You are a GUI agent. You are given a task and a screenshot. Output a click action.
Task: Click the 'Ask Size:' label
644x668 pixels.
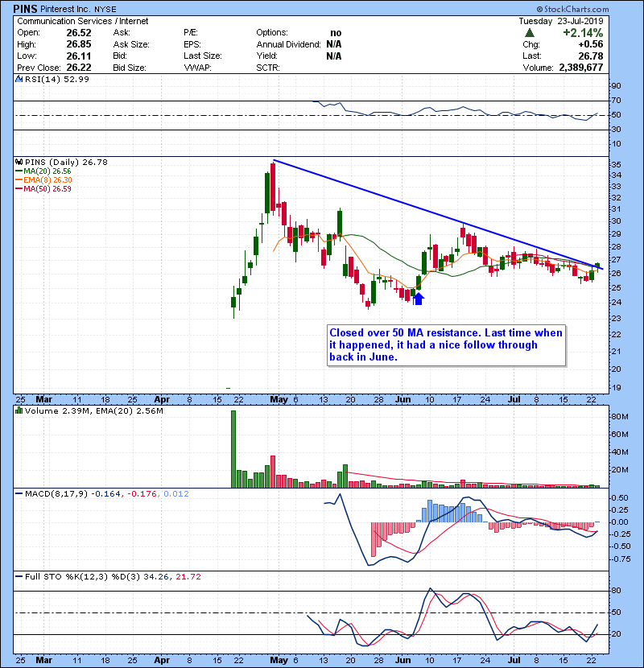pos(131,44)
